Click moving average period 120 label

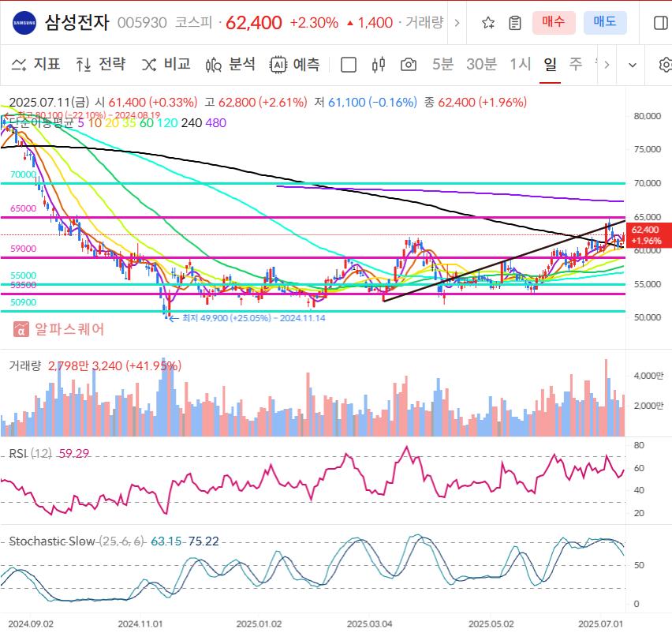pos(167,123)
